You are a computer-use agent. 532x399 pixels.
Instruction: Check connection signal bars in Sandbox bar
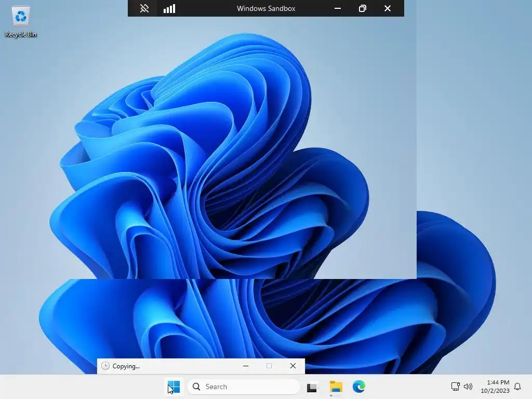169,8
